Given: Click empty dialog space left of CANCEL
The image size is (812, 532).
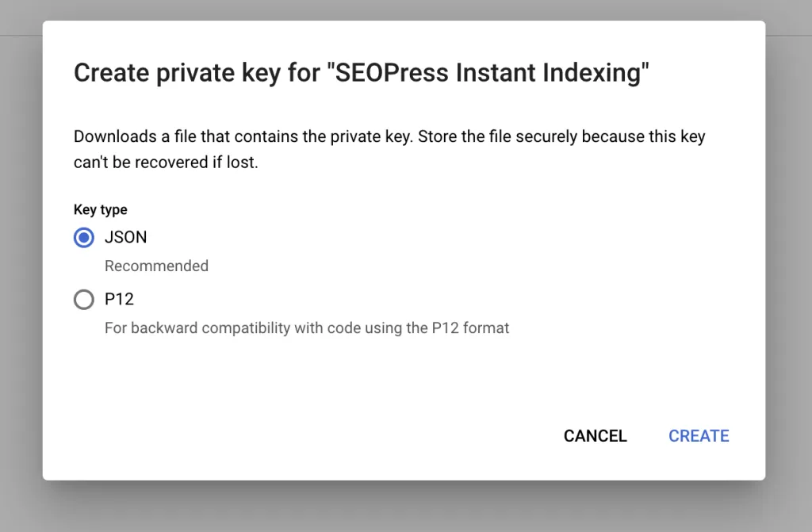Looking at the screenshot, I should (317, 436).
